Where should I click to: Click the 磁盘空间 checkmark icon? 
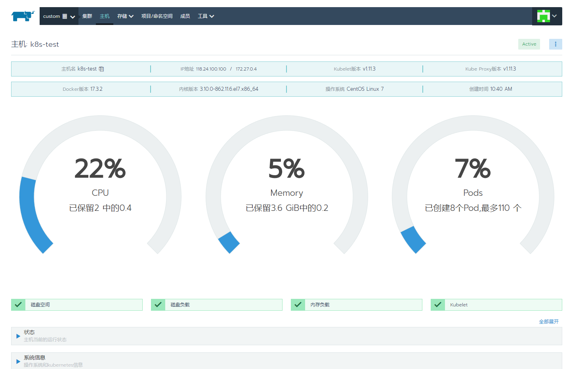(x=18, y=305)
